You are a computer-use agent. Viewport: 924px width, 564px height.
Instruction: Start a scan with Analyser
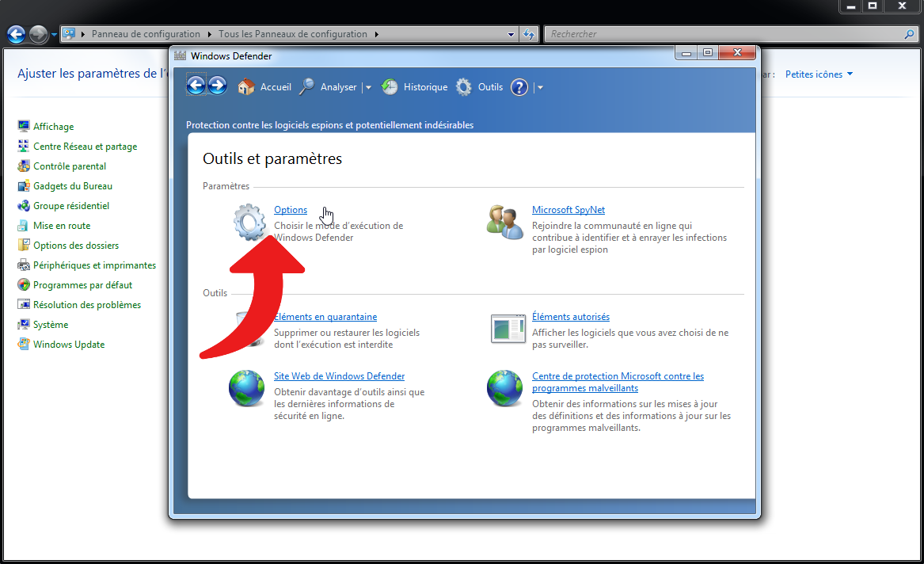click(x=338, y=87)
